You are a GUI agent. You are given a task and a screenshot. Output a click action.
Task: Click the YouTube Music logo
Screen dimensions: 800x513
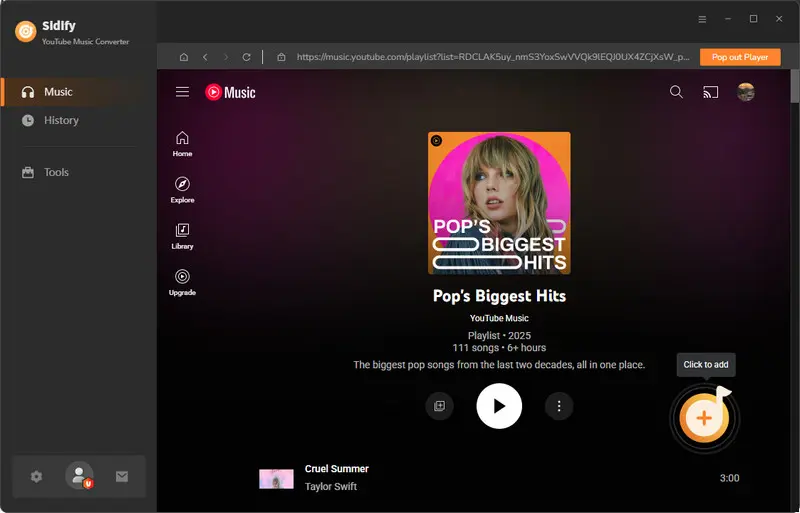click(230, 92)
